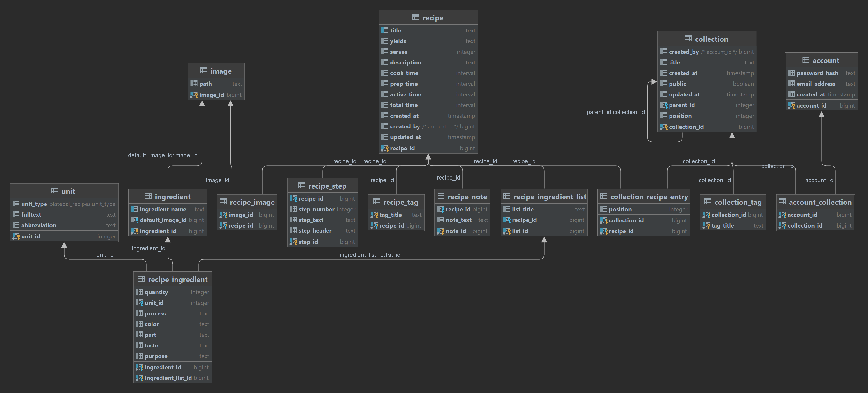
Task: Select the recipe_step table title
Action: (x=327, y=186)
